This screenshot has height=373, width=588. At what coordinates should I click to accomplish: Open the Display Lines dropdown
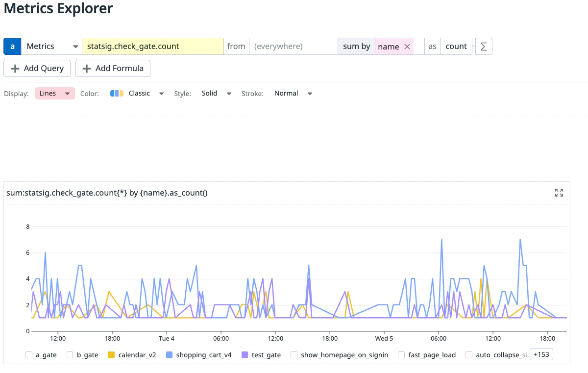[x=54, y=93]
